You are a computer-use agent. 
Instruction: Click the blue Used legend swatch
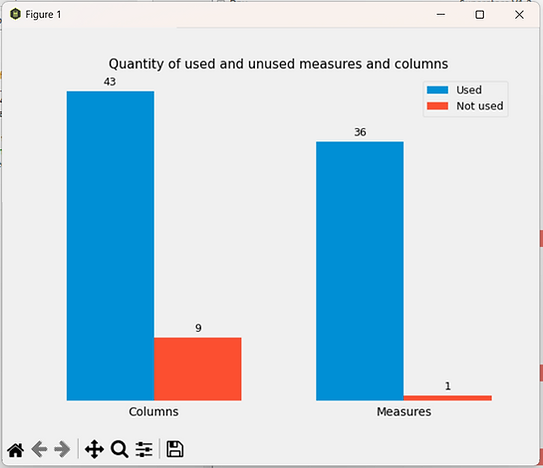437,90
